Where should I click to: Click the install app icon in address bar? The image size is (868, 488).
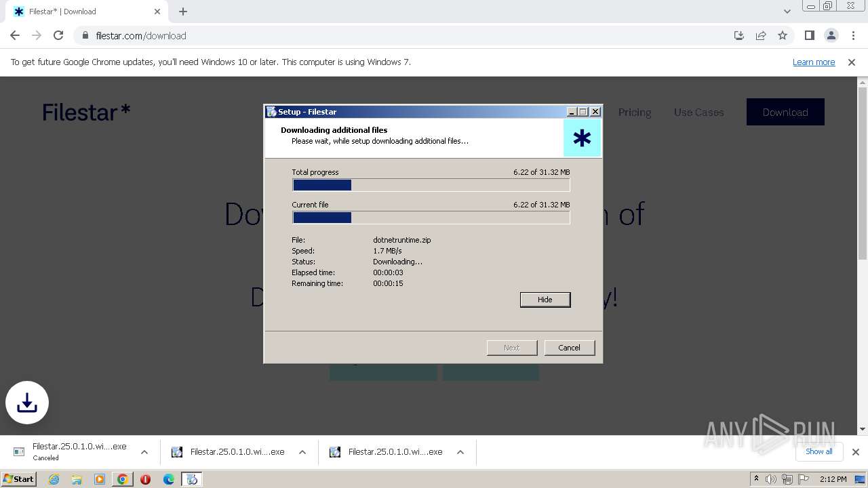coord(739,35)
